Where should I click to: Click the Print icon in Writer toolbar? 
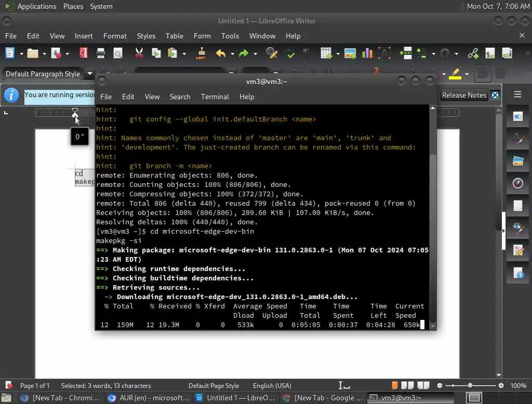(x=100, y=53)
